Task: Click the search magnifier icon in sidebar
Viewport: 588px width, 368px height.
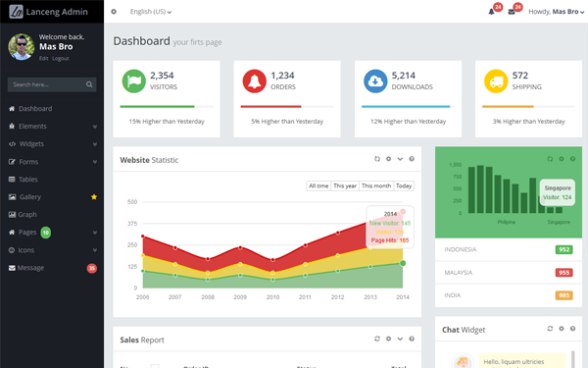Action: pos(89,84)
